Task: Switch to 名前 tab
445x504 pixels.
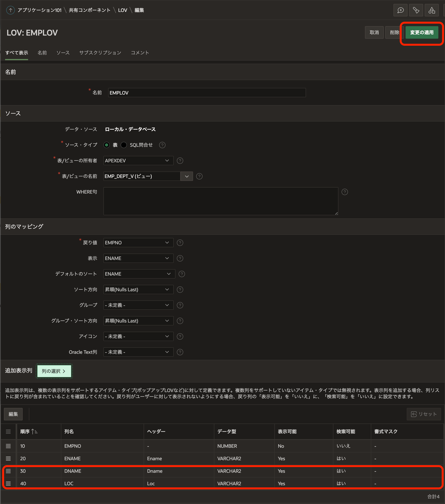Action: click(x=42, y=53)
